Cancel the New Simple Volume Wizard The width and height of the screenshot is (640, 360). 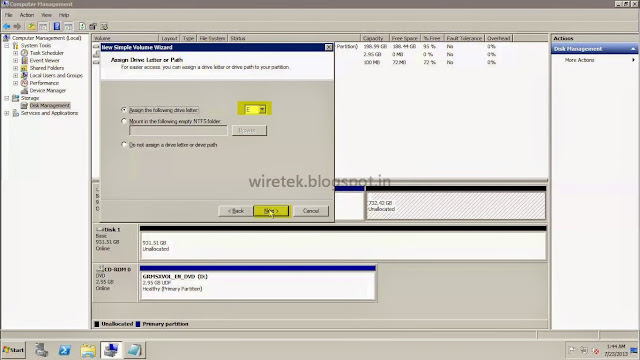[311, 211]
